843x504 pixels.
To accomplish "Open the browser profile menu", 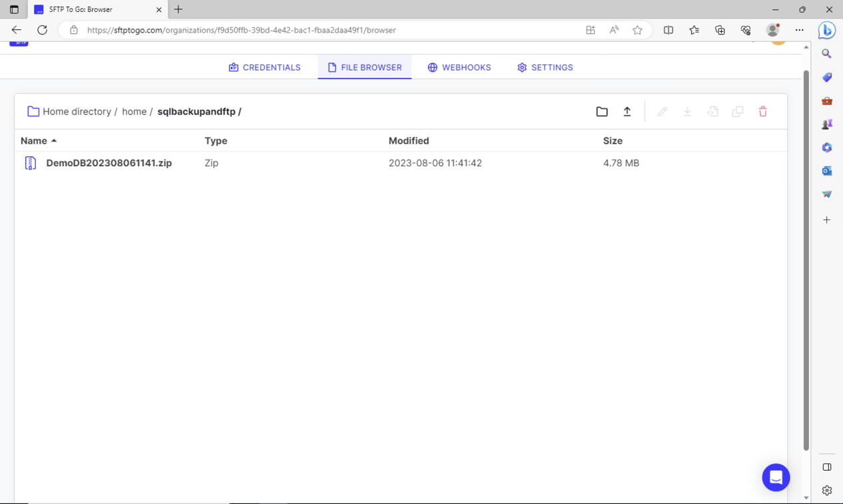I will (772, 30).
